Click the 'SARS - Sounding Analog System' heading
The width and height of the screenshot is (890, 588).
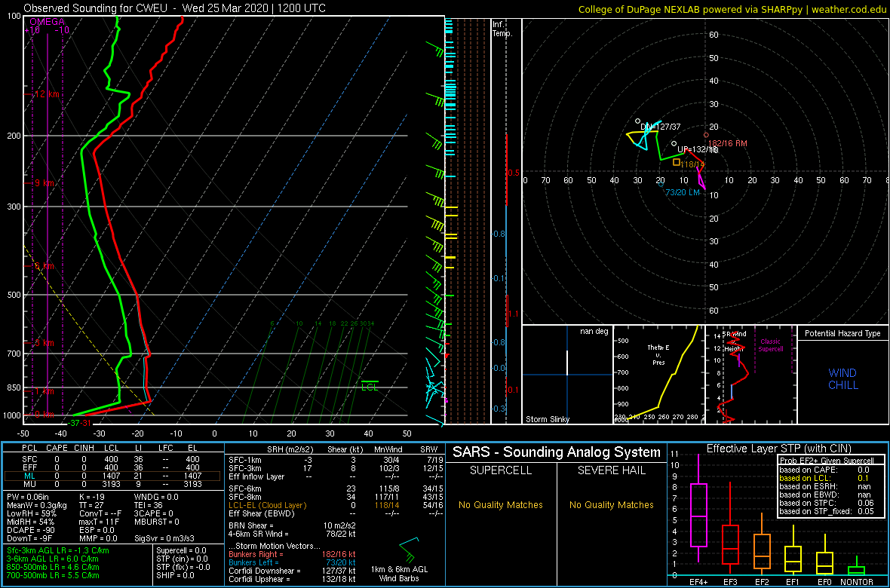tap(557, 452)
